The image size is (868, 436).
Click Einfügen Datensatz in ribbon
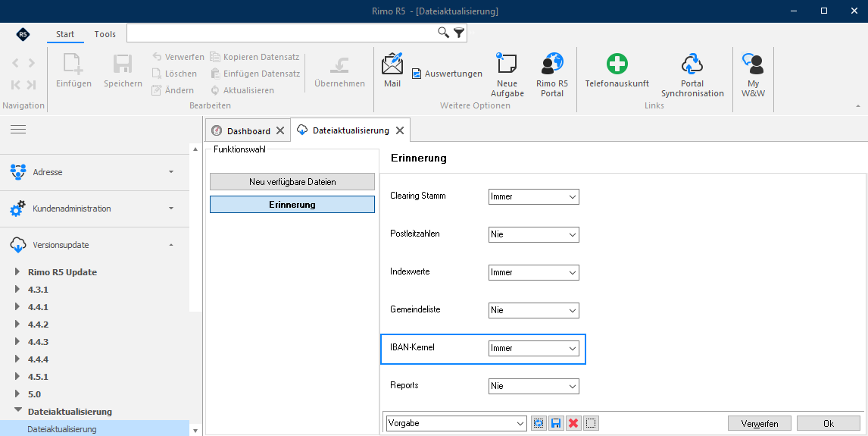(255, 74)
